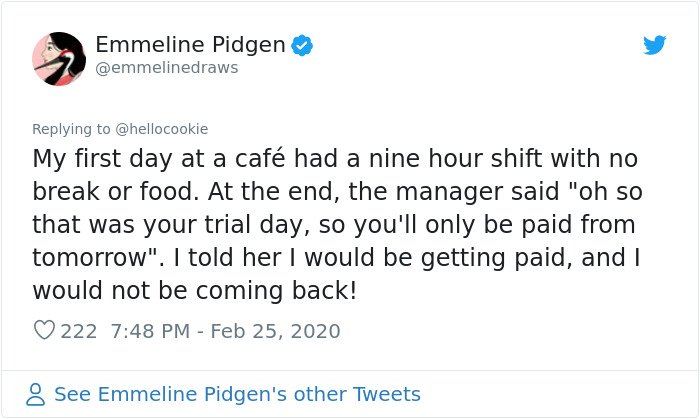Open the @hellocookie mention
Image resolution: width=700 pixels, height=419 pixels.
[x=162, y=129]
